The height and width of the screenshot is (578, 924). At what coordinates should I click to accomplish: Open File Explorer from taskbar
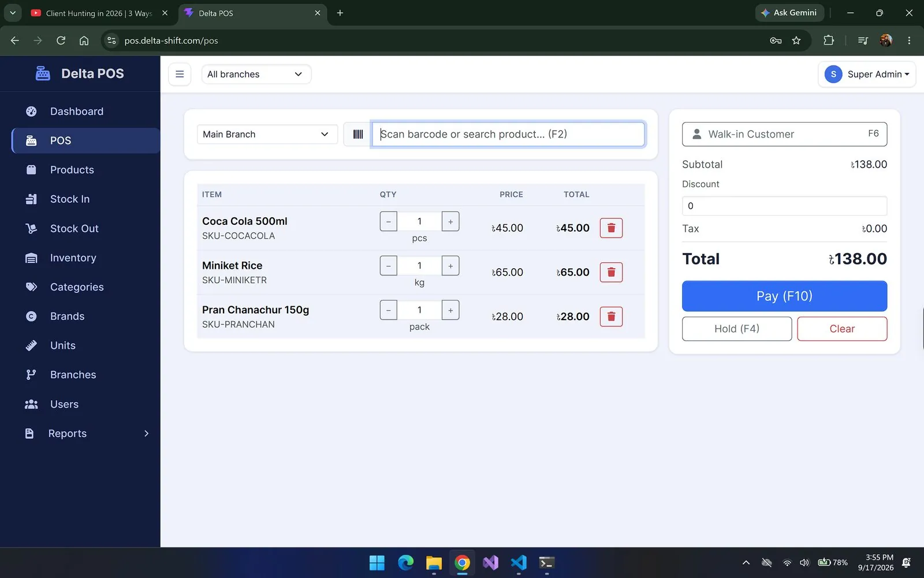point(434,562)
